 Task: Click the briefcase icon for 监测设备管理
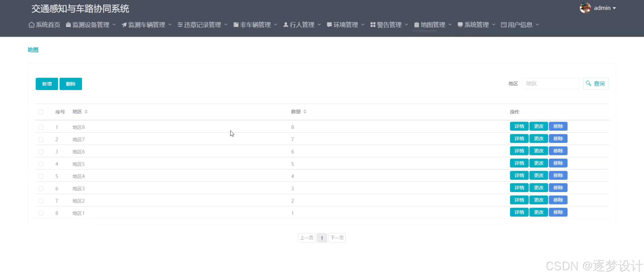pyautogui.click(x=68, y=25)
